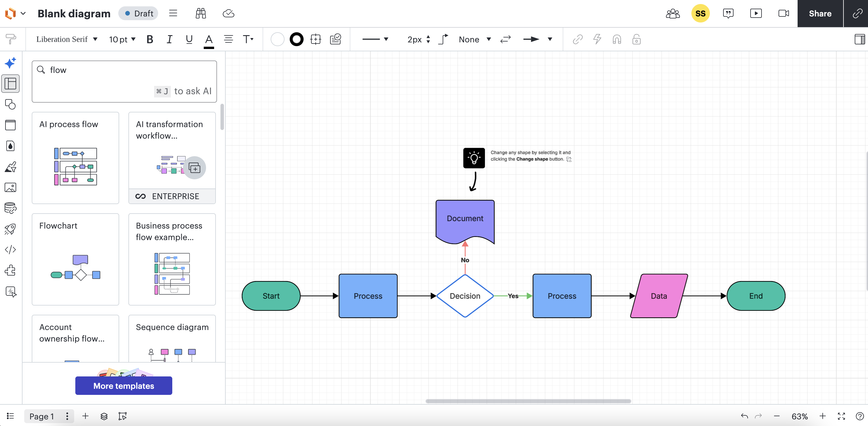Open the shapes library panel
Viewport: 868px width, 426px height.
[x=10, y=104]
